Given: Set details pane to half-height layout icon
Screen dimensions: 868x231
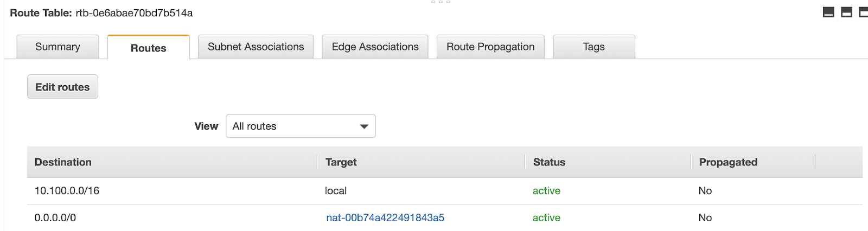Looking at the screenshot, I should (x=846, y=12).
